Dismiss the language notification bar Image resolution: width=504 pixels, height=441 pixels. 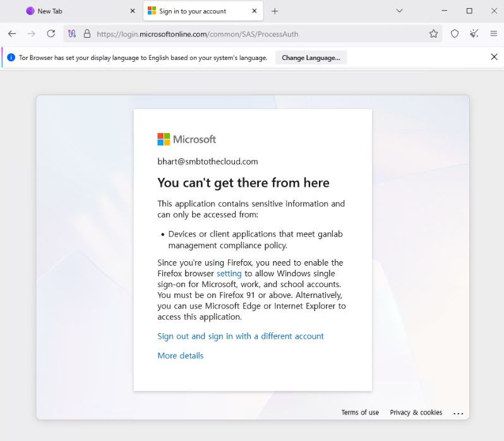pyautogui.click(x=494, y=57)
